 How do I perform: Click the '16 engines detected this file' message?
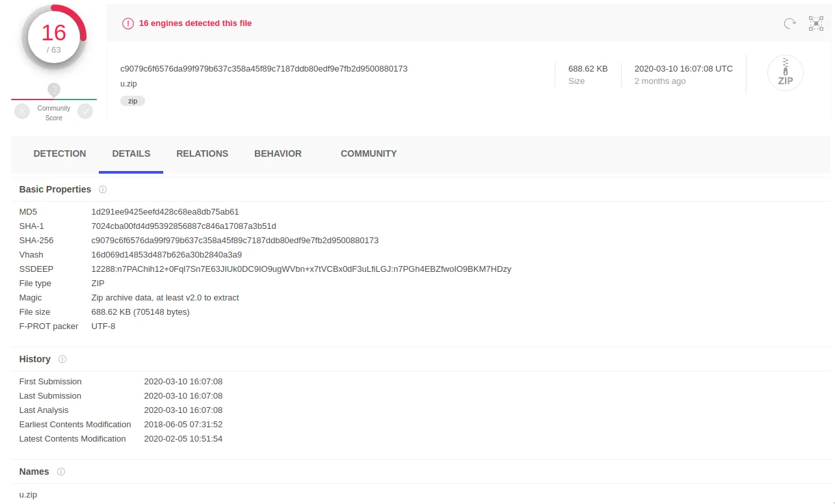(195, 23)
